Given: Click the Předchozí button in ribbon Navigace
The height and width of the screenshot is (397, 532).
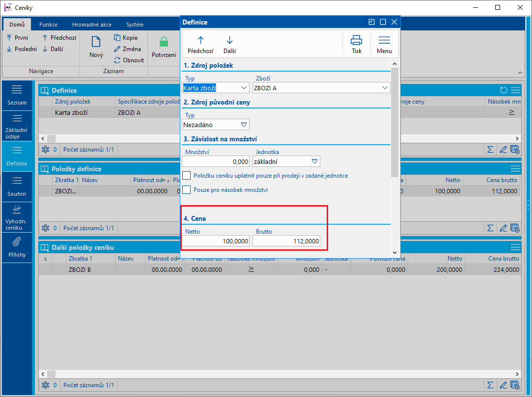Looking at the screenshot, I should [x=59, y=38].
